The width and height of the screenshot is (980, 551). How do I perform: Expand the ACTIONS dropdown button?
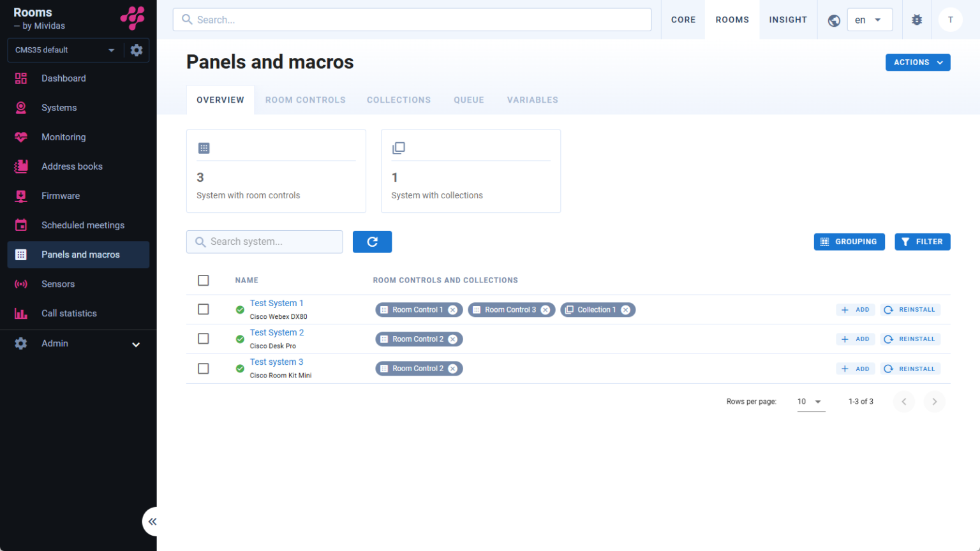[x=917, y=62]
